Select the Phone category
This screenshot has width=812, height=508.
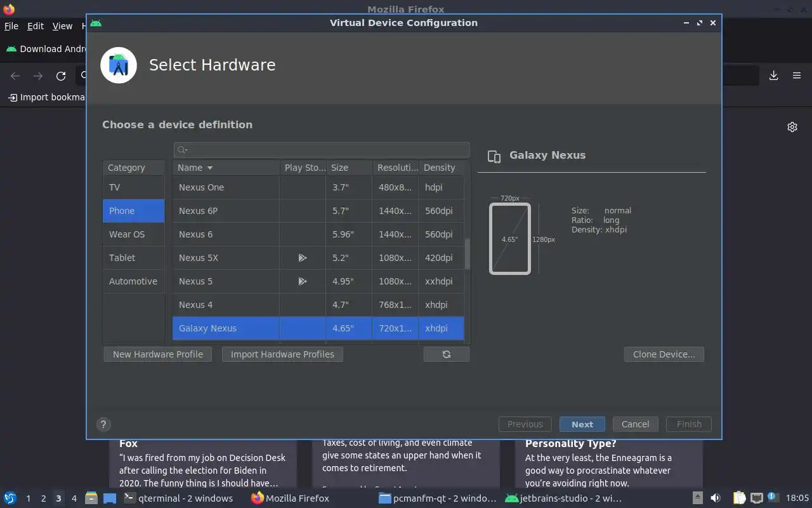134,211
